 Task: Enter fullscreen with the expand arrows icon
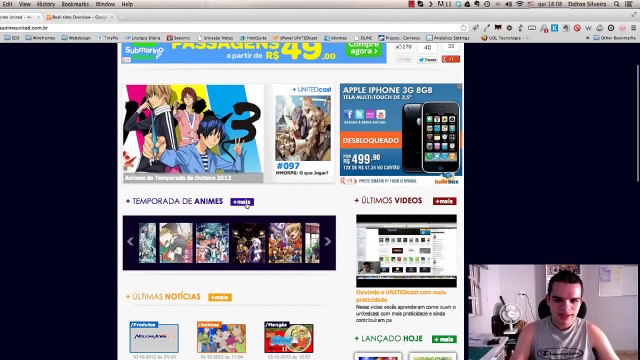click(633, 15)
